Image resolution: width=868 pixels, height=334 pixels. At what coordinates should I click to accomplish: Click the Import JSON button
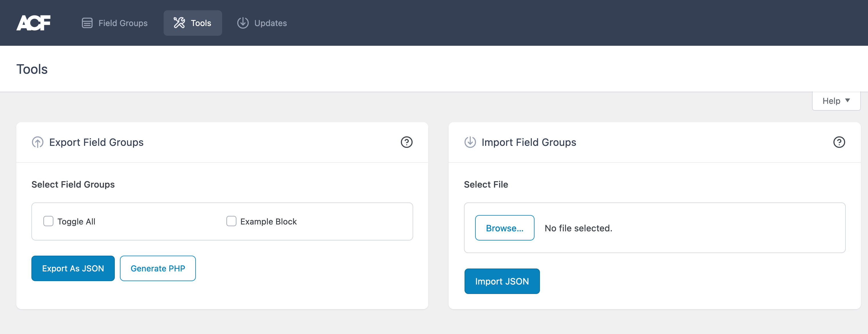pos(502,281)
